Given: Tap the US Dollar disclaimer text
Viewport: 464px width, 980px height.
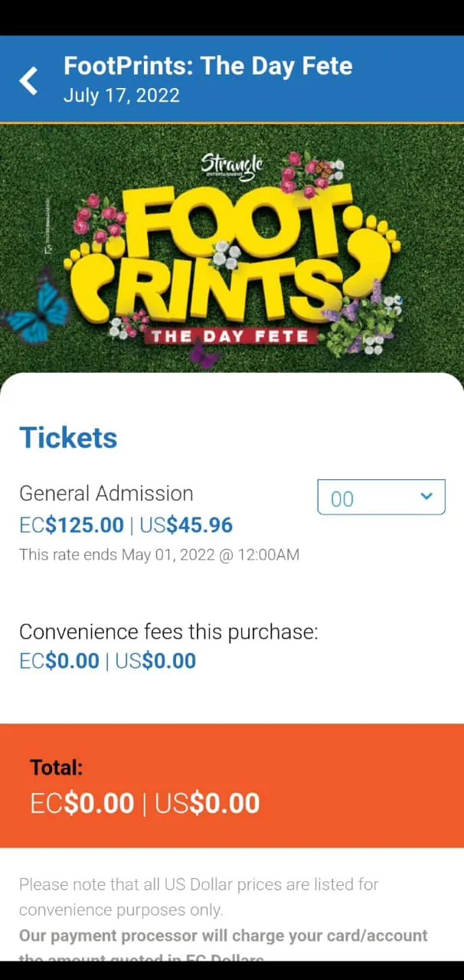Looking at the screenshot, I should (x=198, y=897).
